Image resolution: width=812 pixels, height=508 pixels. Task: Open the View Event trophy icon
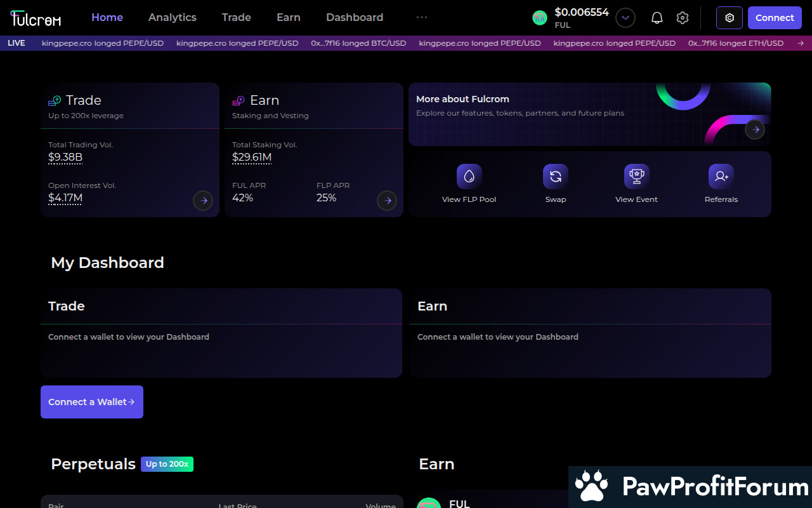pyautogui.click(x=636, y=177)
